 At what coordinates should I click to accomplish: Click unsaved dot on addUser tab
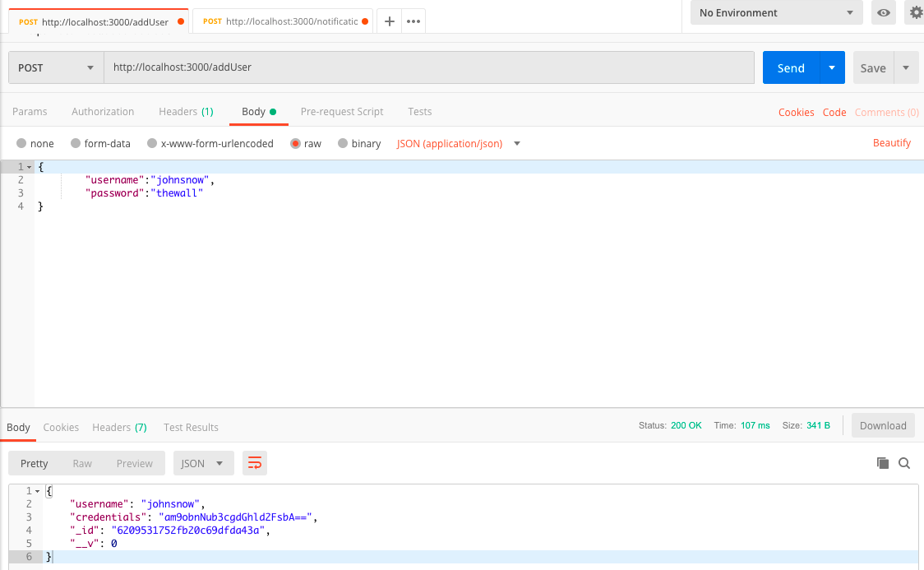pyautogui.click(x=181, y=22)
